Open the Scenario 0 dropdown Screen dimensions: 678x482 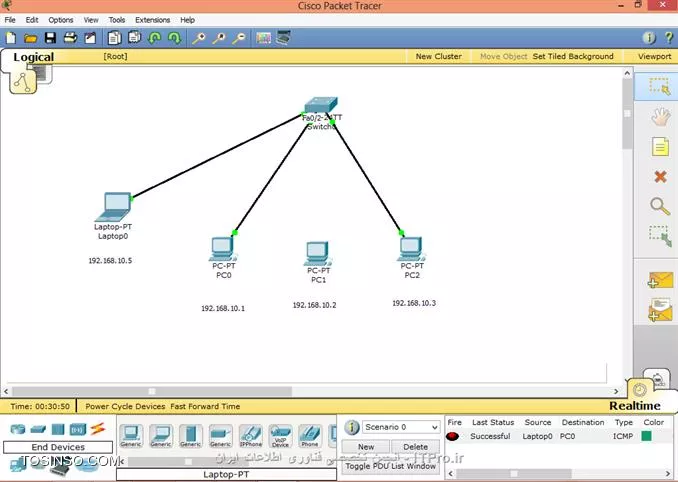[x=401, y=427]
